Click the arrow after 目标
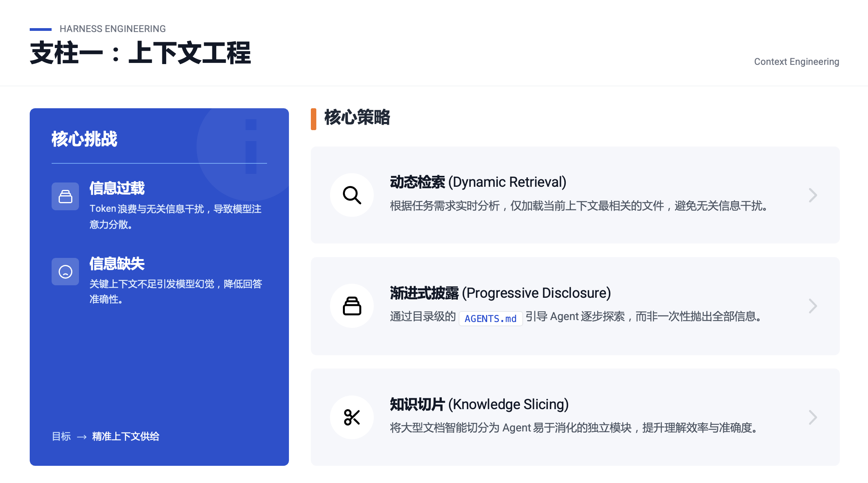This screenshot has height=483, width=868. [82, 437]
